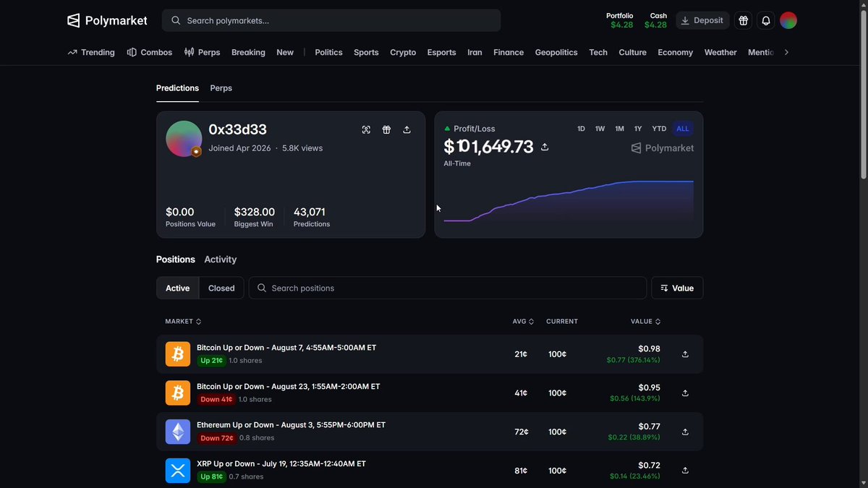Open the notifications bell icon
This screenshot has width=868, height=488.
click(x=766, y=20)
